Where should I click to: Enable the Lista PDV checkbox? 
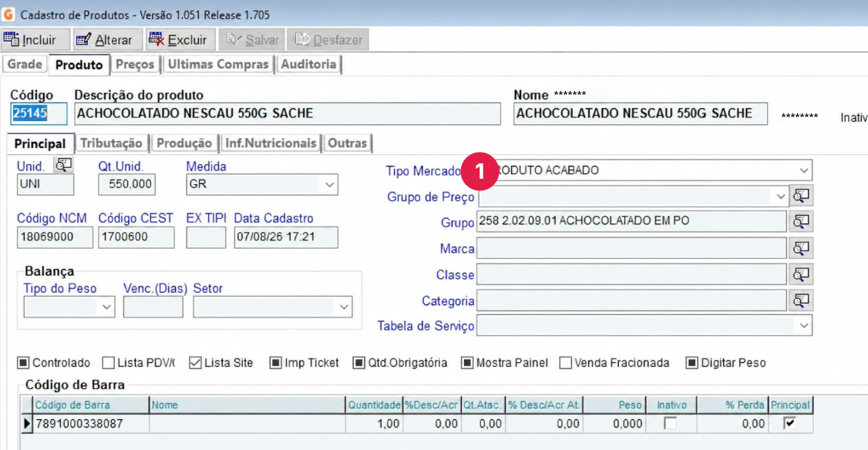coord(109,363)
